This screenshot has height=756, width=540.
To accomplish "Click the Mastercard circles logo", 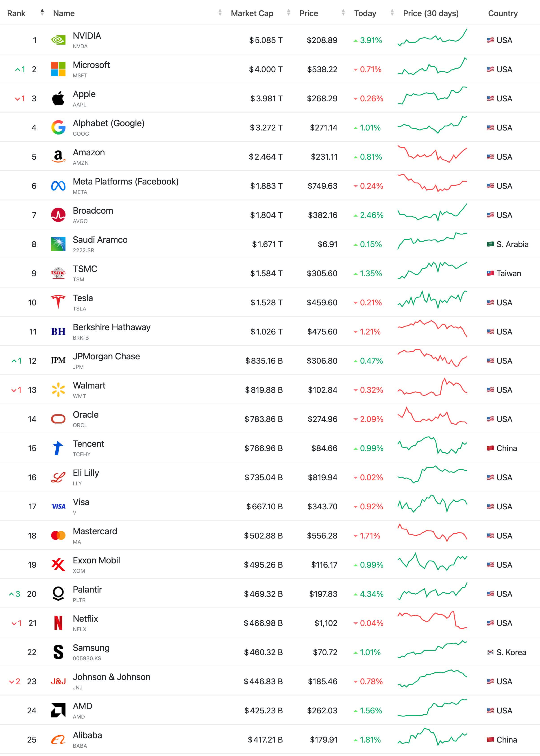I will [x=58, y=535].
